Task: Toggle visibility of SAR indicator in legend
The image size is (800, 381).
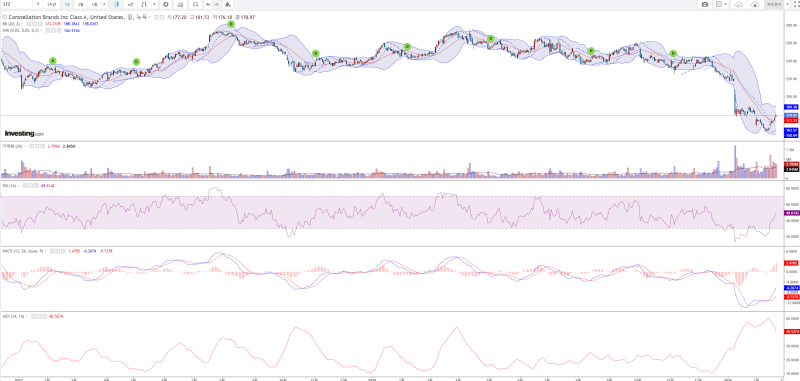Action: [x=48, y=31]
